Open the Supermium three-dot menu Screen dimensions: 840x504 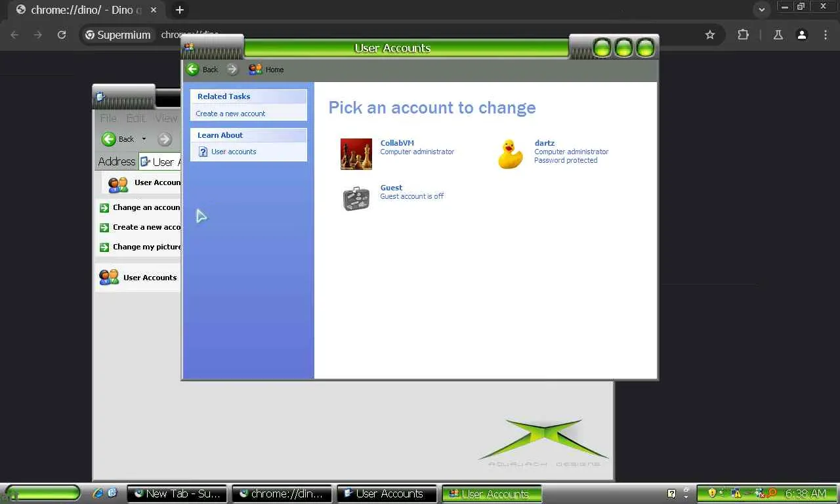point(826,35)
